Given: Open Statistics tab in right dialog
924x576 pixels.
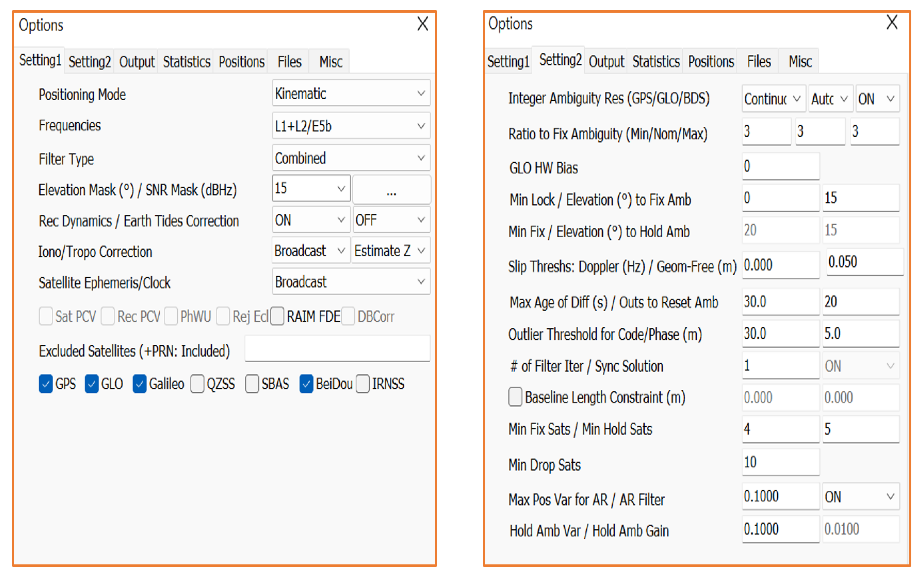Looking at the screenshot, I should click(656, 61).
